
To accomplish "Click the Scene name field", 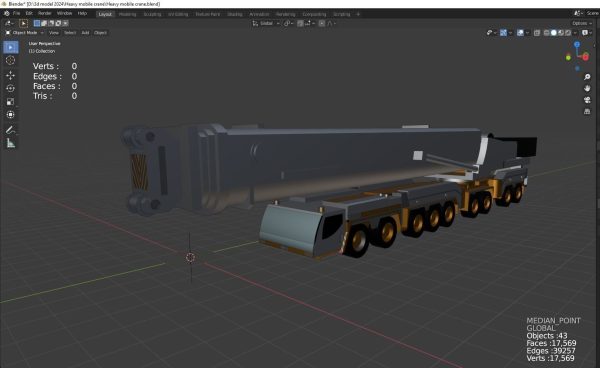I will tap(592, 13).
